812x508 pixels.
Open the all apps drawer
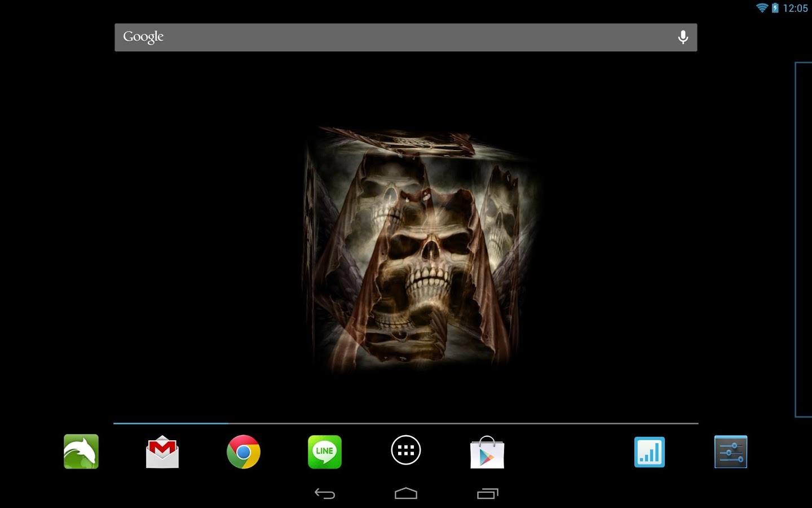[406, 450]
